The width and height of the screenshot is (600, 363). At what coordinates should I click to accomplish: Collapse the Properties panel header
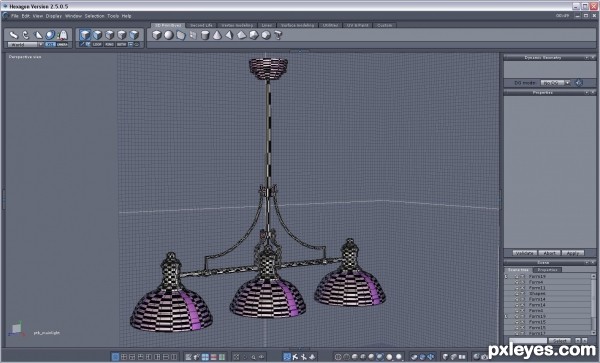[x=586, y=93]
